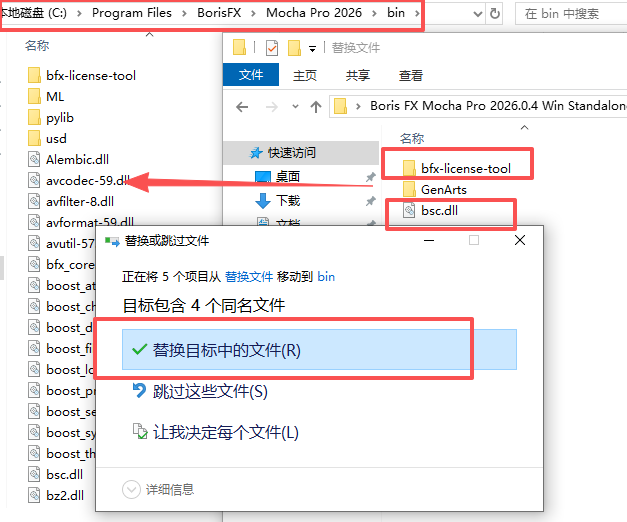The image size is (627, 522).
Task: Click 名称 column header in 替换文件 window
Action: (412, 139)
